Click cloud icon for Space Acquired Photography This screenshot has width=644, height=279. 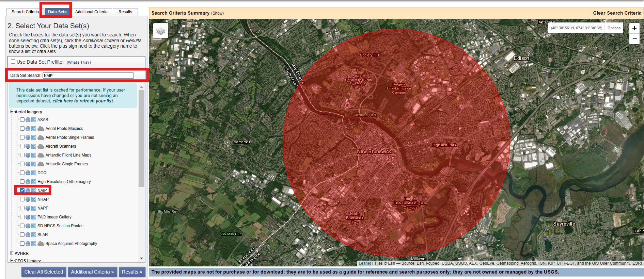point(41,244)
